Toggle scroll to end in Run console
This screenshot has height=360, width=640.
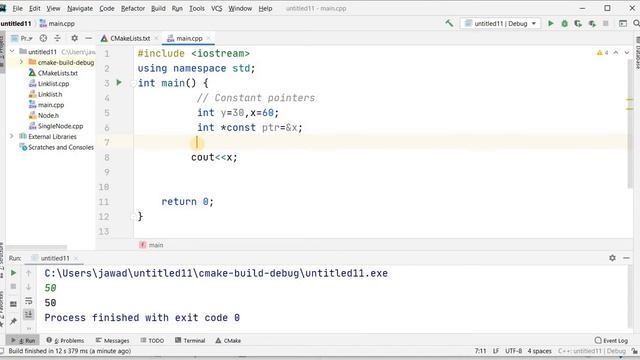pos(28,315)
